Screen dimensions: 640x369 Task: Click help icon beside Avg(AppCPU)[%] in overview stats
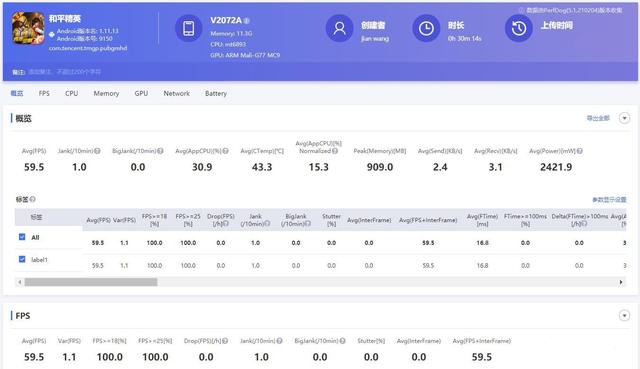click(225, 151)
